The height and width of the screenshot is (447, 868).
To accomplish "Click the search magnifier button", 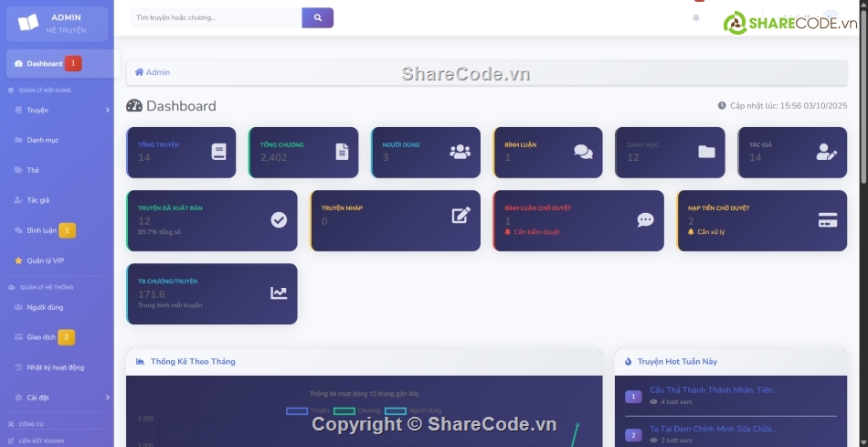I will [x=317, y=17].
